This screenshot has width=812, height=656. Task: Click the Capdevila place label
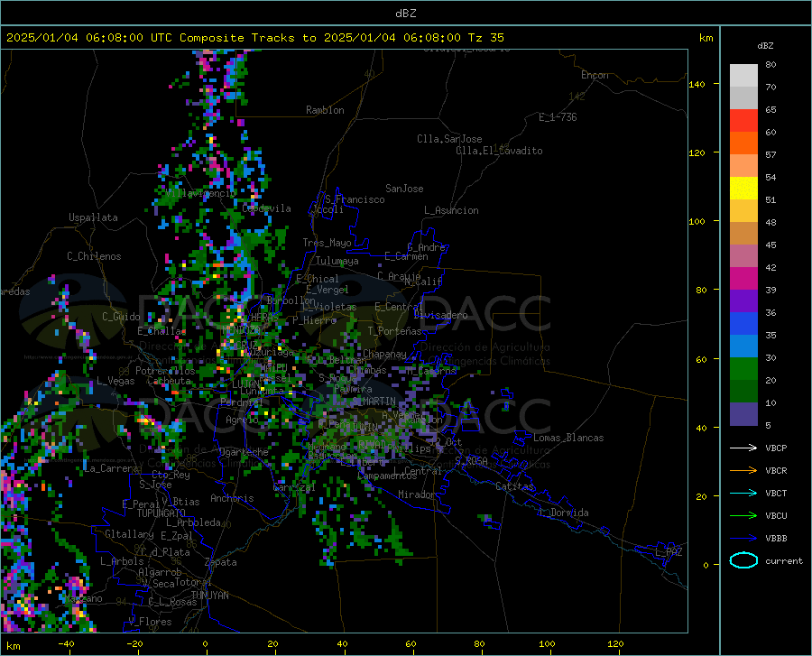266,208
